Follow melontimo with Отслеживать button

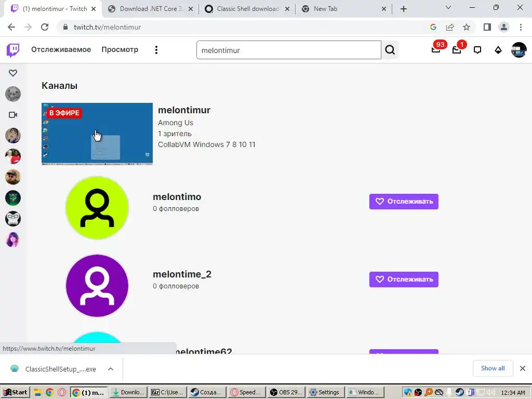click(404, 202)
